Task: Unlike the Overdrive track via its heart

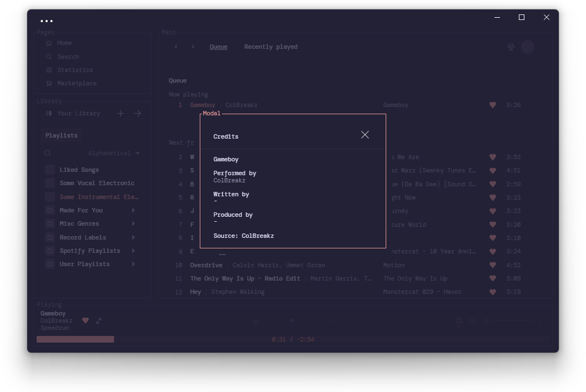Action: point(493,265)
